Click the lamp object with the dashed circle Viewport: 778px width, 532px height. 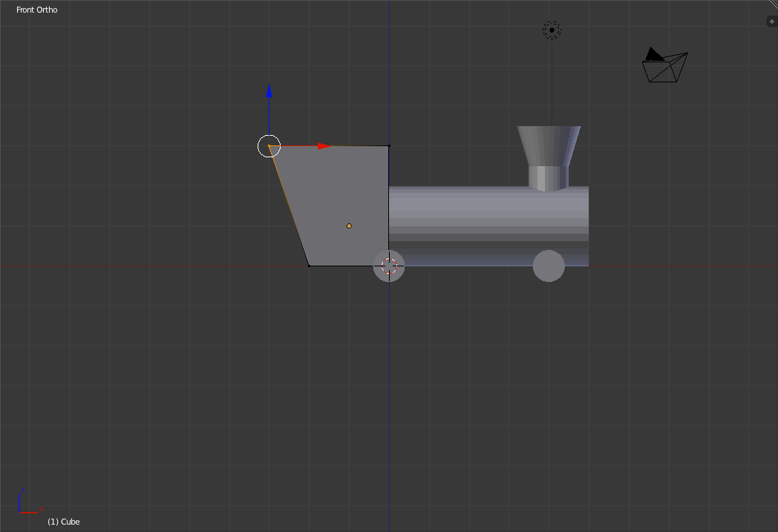[x=552, y=30]
